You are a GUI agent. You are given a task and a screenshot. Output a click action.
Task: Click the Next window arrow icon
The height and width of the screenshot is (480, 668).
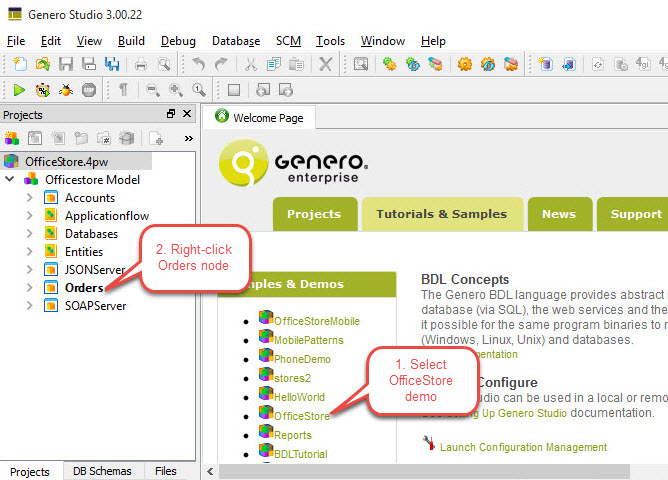[286, 90]
